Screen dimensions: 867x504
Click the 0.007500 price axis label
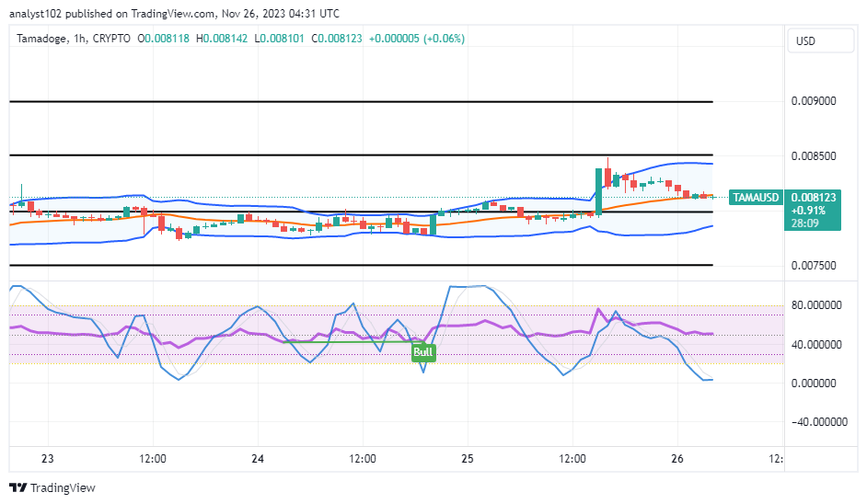tap(814, 265)
